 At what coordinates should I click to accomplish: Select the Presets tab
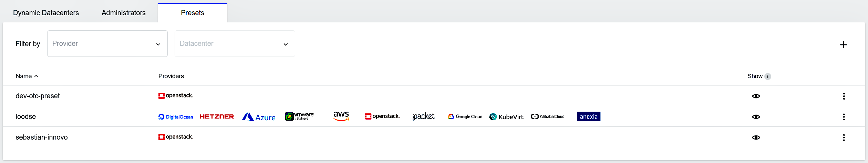pyautogui.click(x=192, y=13)
